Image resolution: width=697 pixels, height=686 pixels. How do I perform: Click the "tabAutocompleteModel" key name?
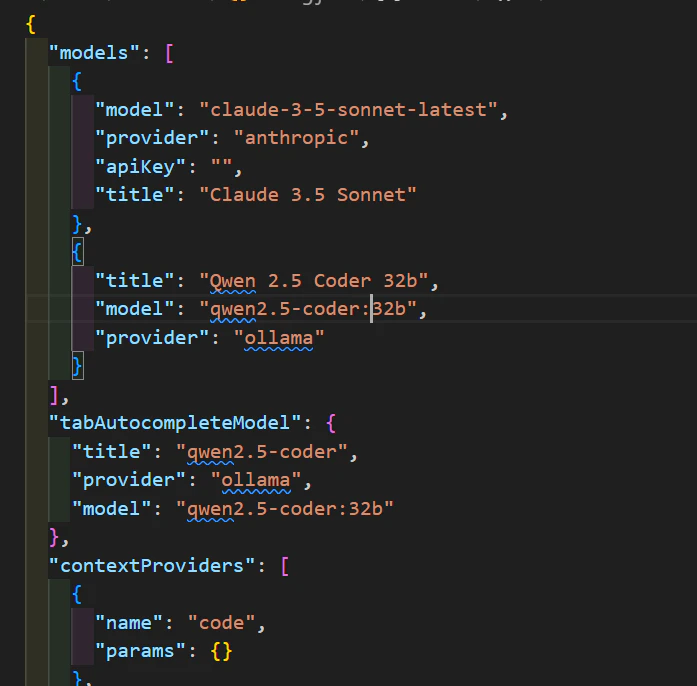point(175,423)
